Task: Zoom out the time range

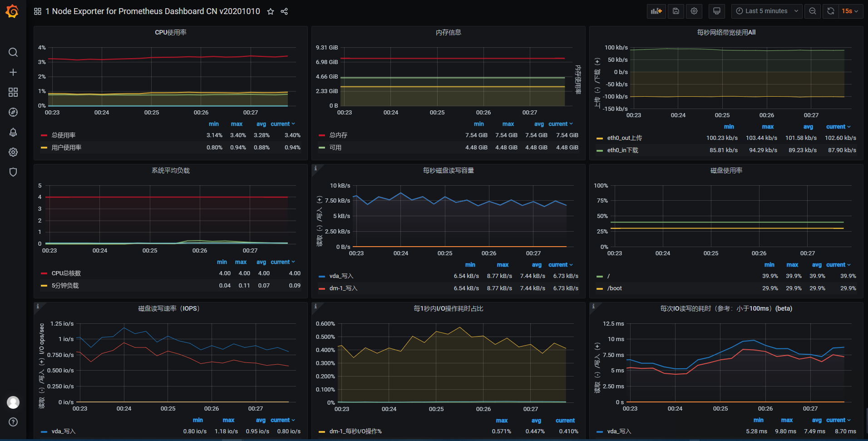Action: pyautogui.click(x=813, y=11)
